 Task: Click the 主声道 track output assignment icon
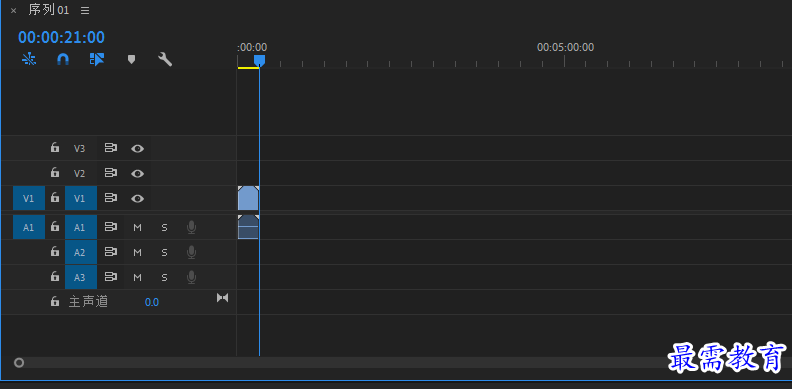tap(223, 298)
